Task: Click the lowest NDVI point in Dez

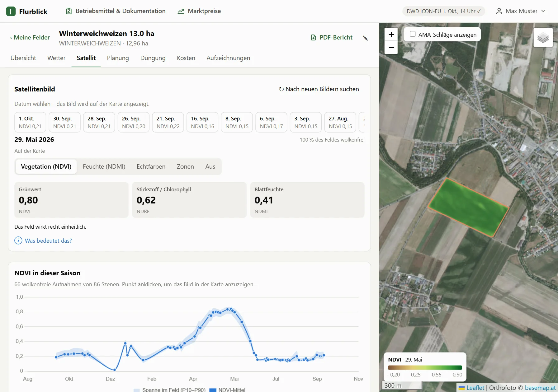Action: [x=115, y=370]
